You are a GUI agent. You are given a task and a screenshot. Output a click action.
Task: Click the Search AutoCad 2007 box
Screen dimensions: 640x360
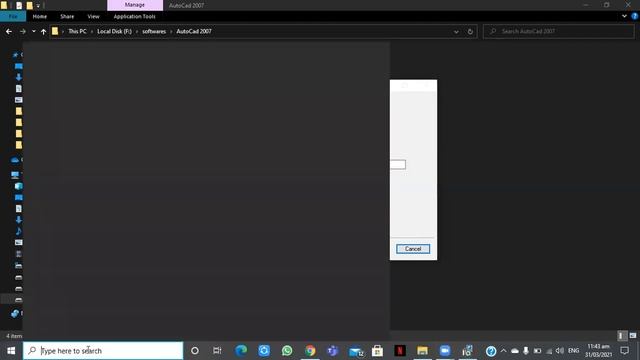pos(559,31)
